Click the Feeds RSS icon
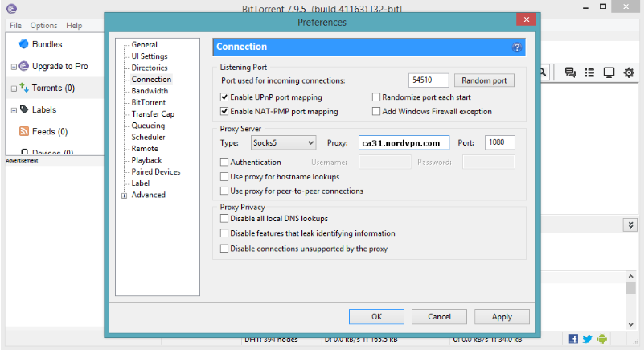 24,131
